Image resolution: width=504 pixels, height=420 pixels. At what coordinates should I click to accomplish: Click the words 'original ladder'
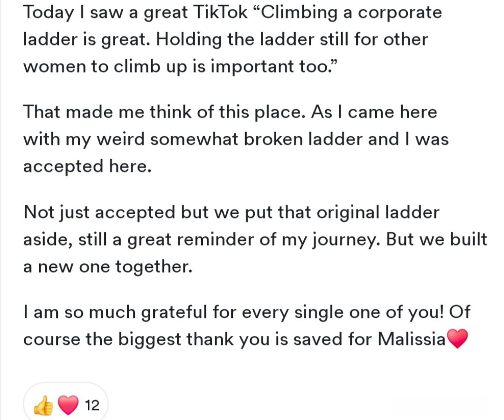[x=378, y=213]
